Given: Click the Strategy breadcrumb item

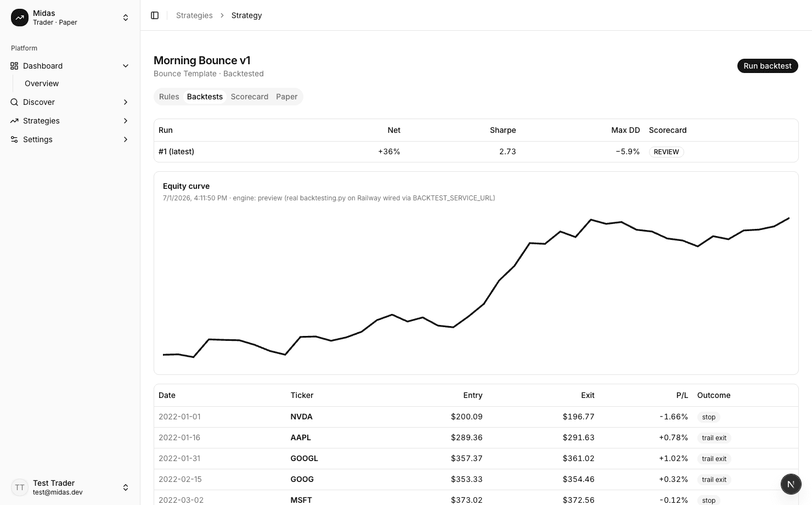Looking at the screenshot, I should [246, 15].
